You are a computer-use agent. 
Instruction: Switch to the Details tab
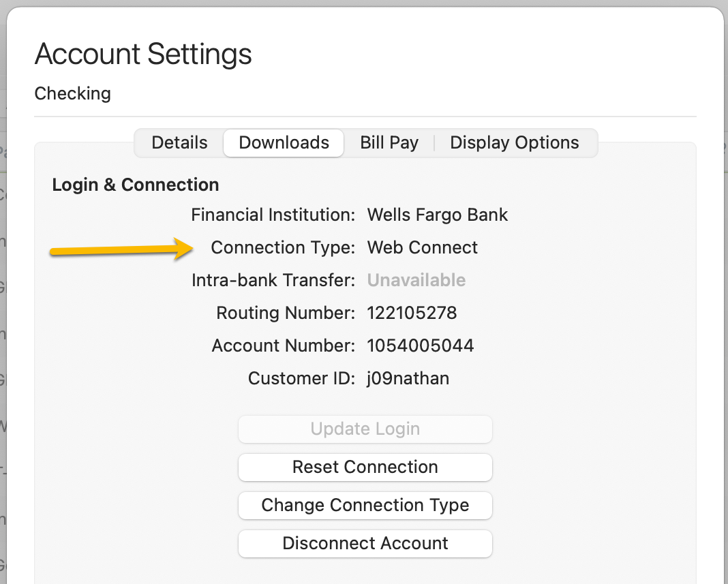[x=179, y=143]
